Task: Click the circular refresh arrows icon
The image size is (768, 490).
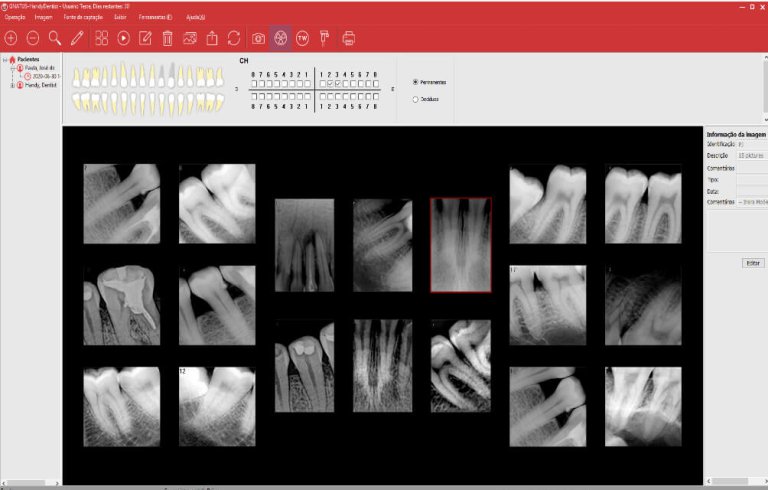Action: tap(233, 38)
